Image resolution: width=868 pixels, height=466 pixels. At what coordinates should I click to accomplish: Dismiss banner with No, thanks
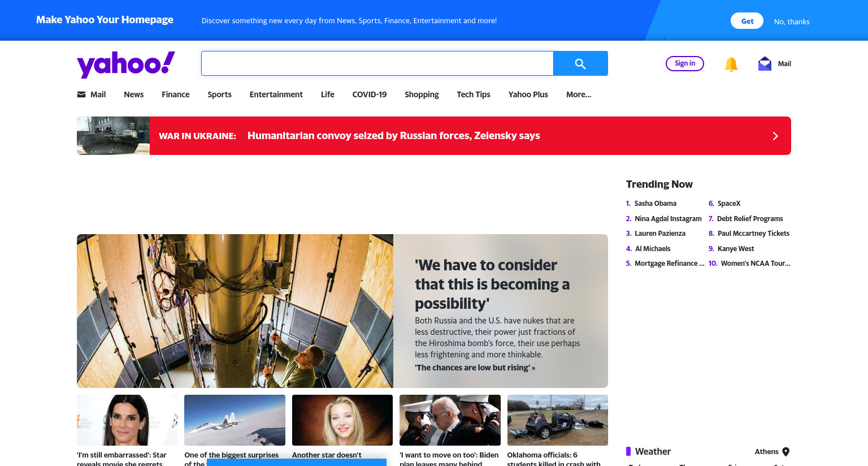pos(792,21)
